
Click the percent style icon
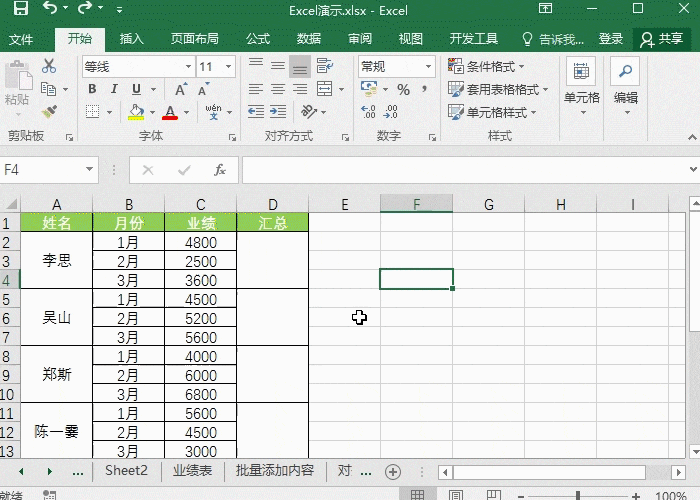(x=402, y=89)
